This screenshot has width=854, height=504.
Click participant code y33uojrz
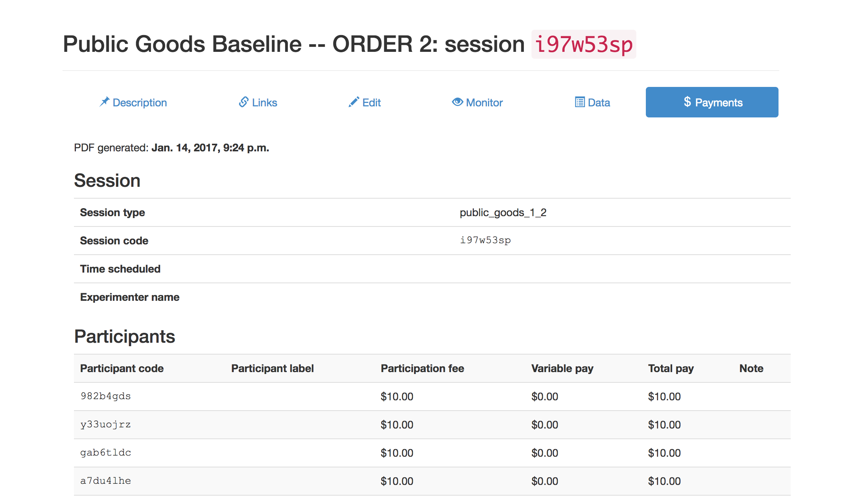(106, 424)
